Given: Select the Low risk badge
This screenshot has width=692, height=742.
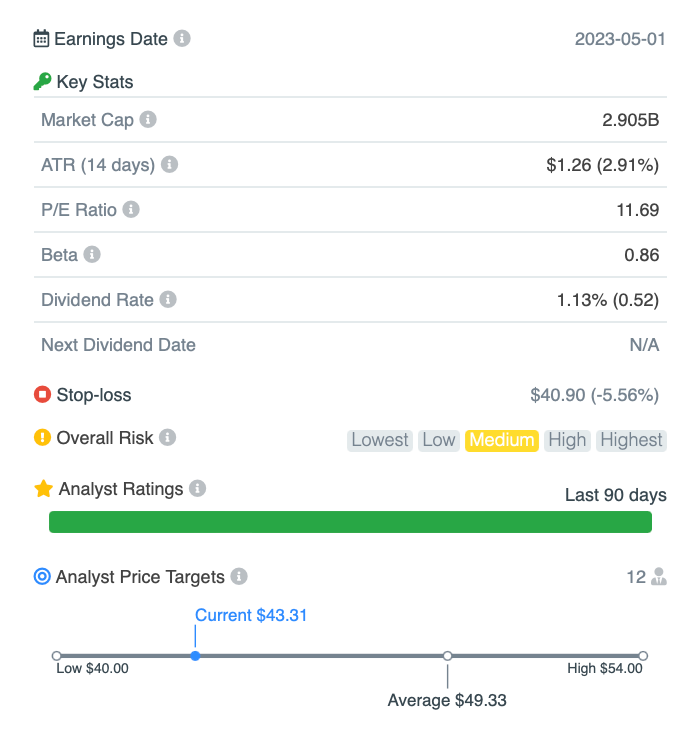Looking at the screenshot, I should 439,441.
